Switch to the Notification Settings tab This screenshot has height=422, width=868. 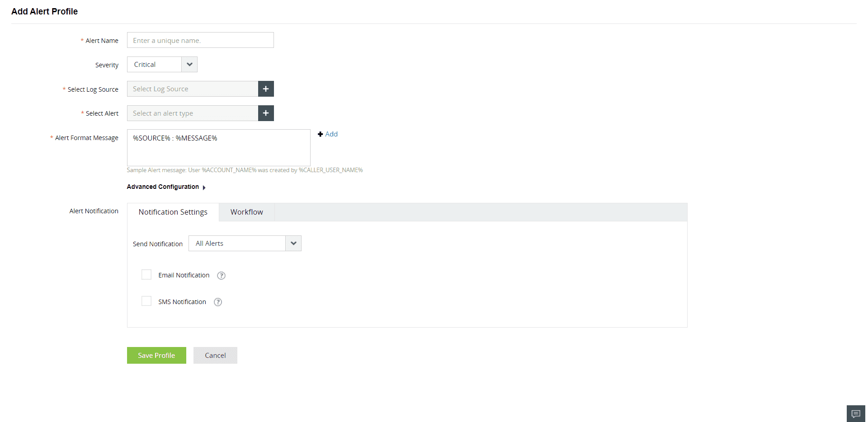click(x=173, y=212)
